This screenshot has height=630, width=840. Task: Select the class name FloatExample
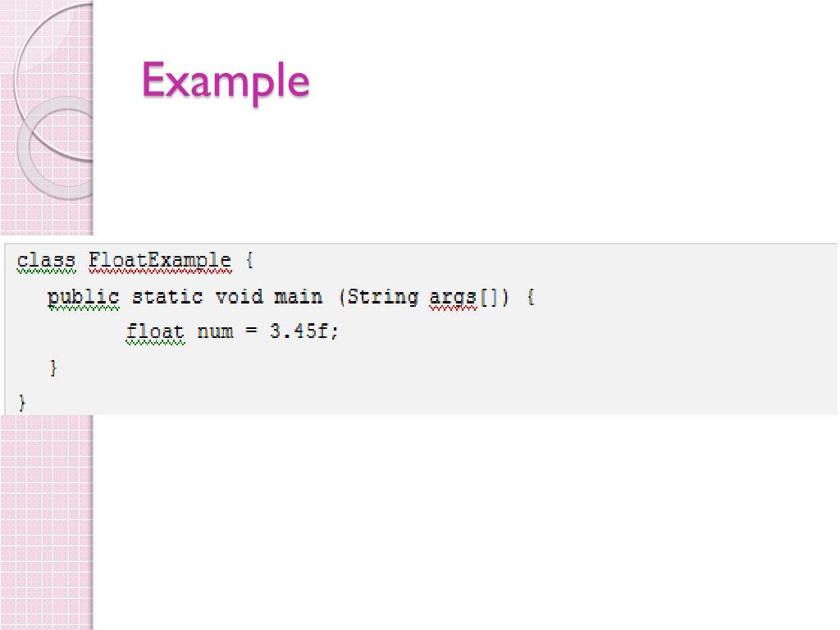[160, 261]
